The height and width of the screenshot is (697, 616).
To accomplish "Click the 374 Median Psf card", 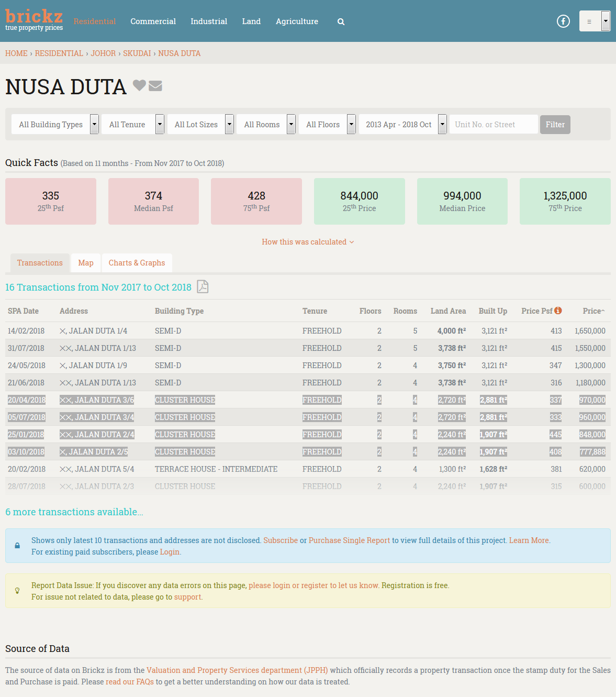I will (x=153, y=201).
